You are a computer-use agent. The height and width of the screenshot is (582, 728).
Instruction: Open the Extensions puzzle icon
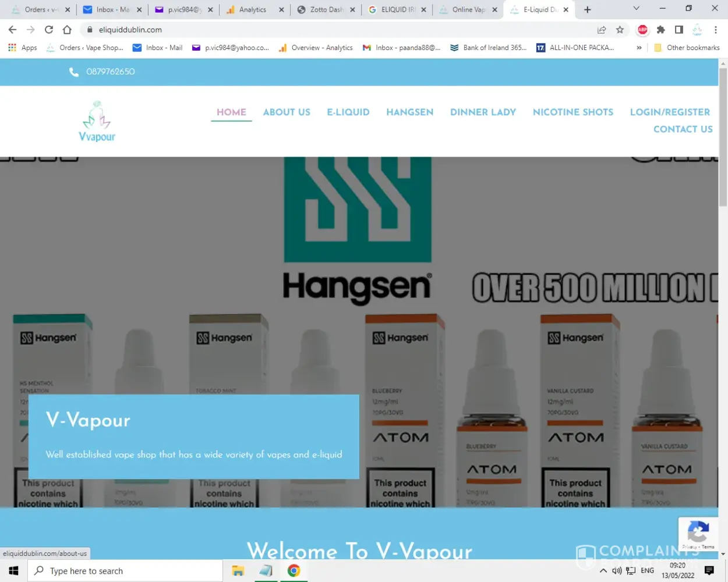click(x=660, y=30)
